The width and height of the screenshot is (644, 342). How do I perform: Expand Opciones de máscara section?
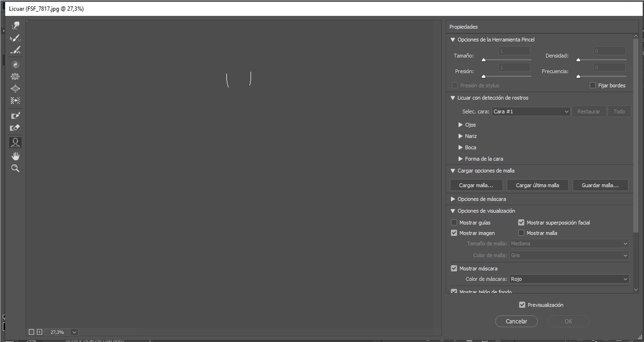pos(453,199)
